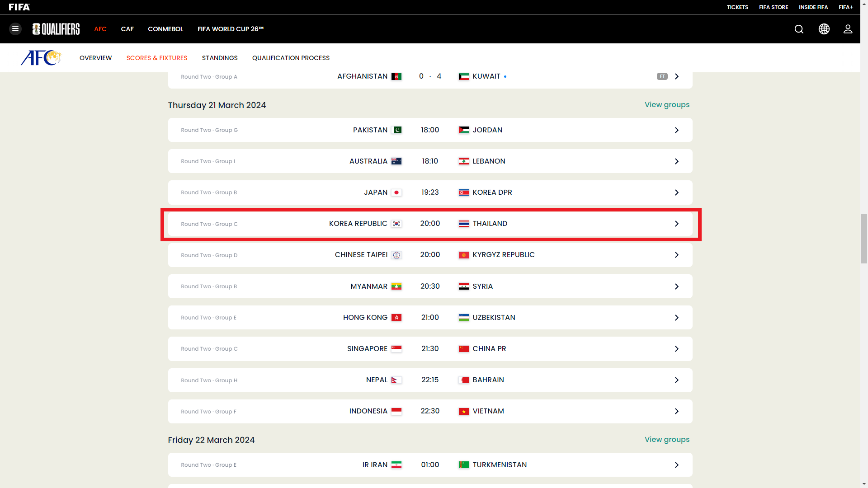The width and height of the screenshot is (868, 488).
Task: Click View groups for Thursday 21 March
Action: pos(667,105)
